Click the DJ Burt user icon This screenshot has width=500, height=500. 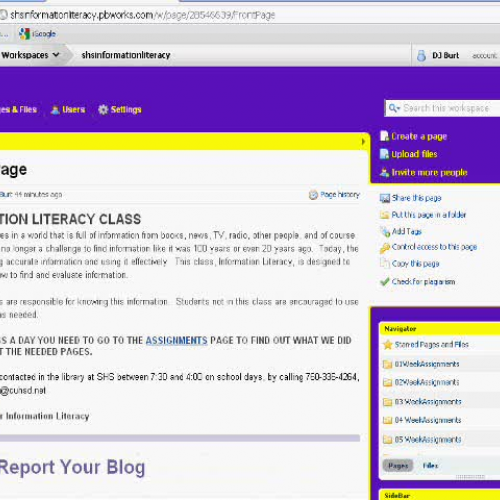tap(421, 56)
